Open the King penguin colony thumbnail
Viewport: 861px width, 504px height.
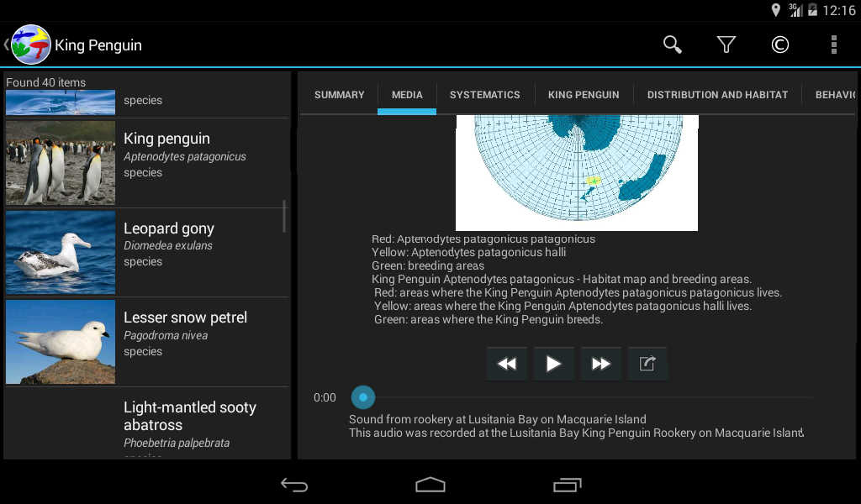click(61, 163)
